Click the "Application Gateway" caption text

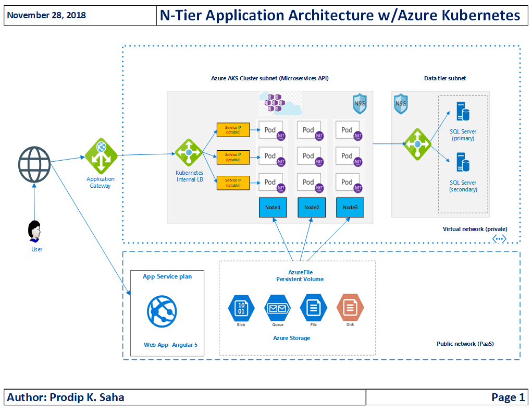point(101,183)
